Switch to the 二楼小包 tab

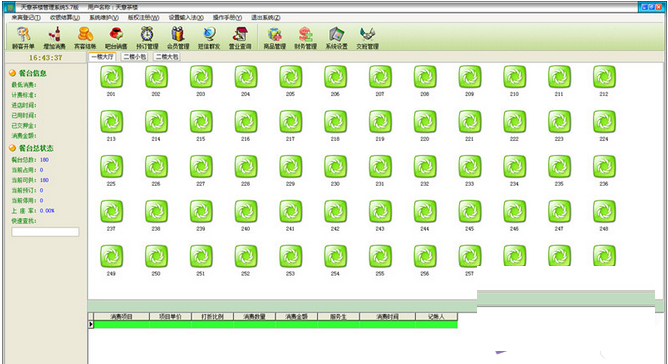pos(135,57)
